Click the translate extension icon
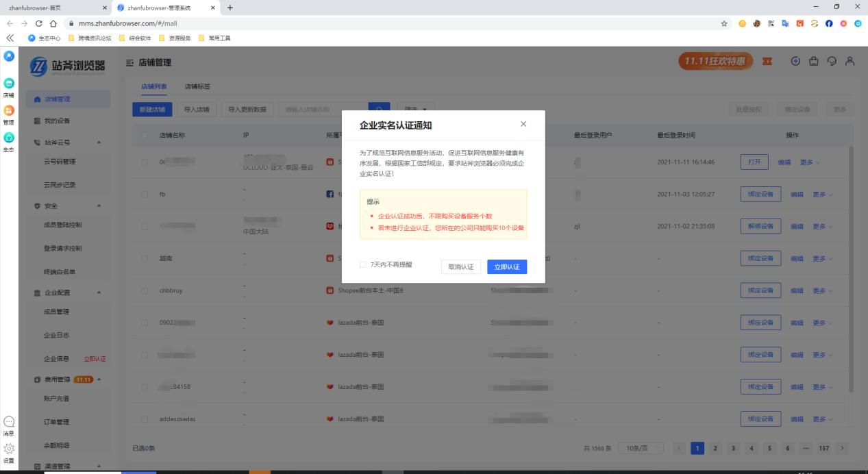Image resolution: width=868 pixels, height=474 pixels. click(x=784, y=23)
